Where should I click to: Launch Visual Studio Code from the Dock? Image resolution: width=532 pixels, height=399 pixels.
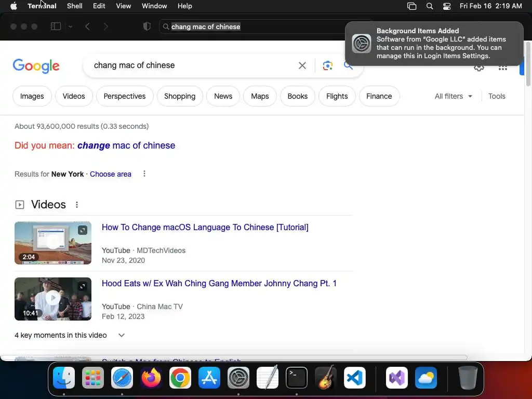tap(354, 378)
